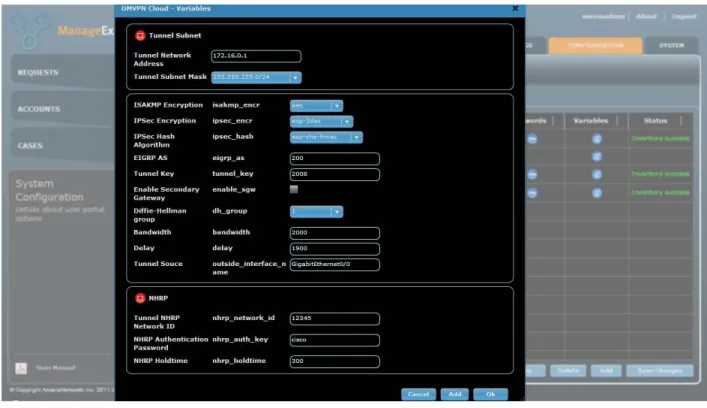This screenshot has height=408, width=707.
Task: Click the first row Inventory success status
Action: (x=660, y=138)
